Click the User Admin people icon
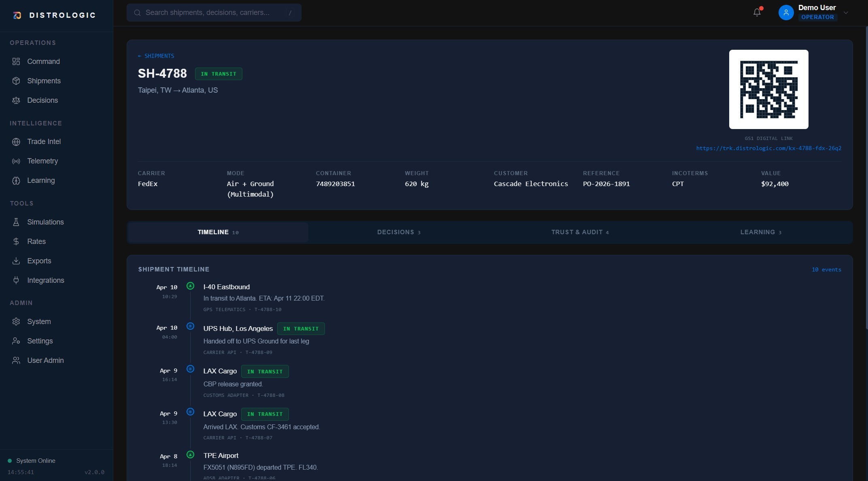The width and height of the screenshot is (868, 481). click(16, 360)
